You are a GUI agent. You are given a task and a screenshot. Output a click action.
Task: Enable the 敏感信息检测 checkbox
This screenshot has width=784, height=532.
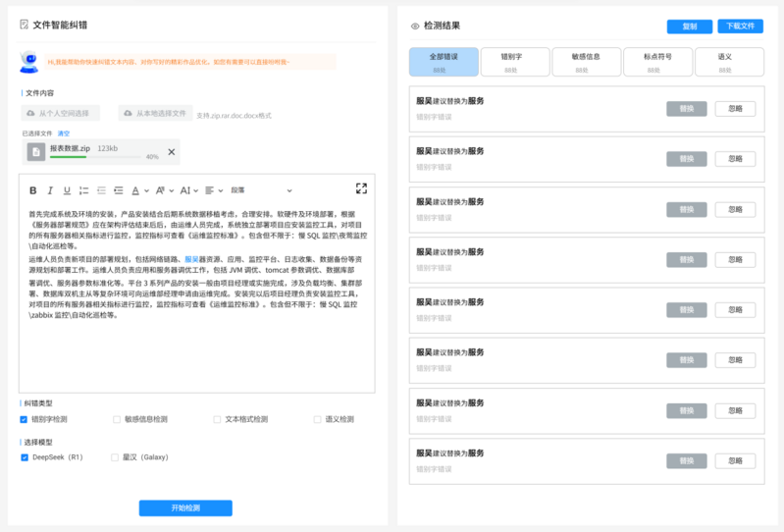coord(117,419)
